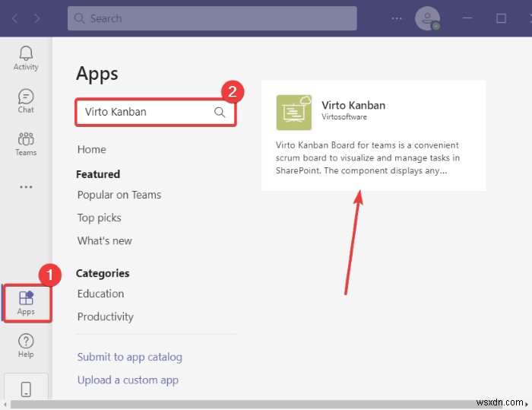Viewport: 532px width, 410px height.
Task: Click the Virtosoftware publisher name
Action: pos(344,117)
